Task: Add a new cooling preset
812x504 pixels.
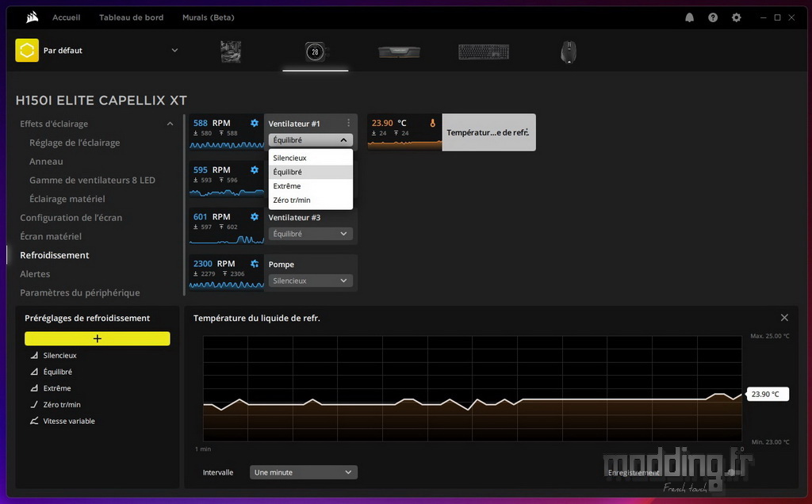Action: (x=98, y=338)
